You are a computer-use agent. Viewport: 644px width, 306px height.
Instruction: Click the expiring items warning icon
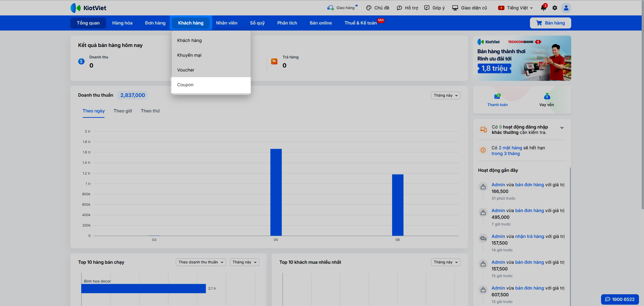coord(483,150)
